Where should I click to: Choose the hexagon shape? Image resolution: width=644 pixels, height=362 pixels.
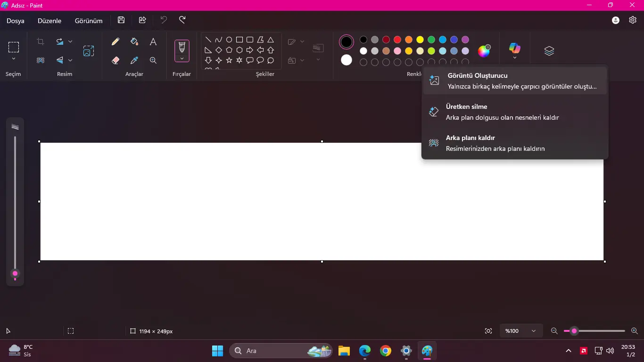point(239,50)
